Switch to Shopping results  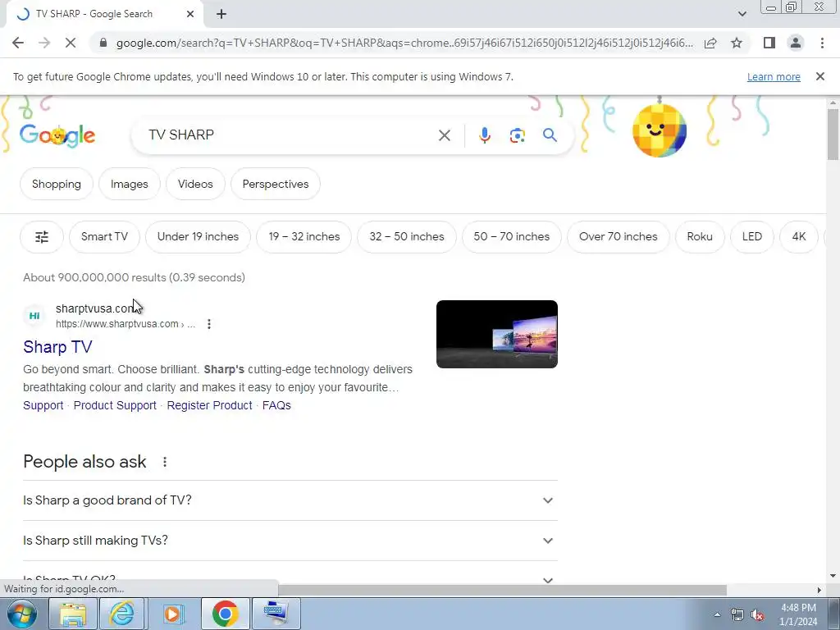click(x=57, y=184)
